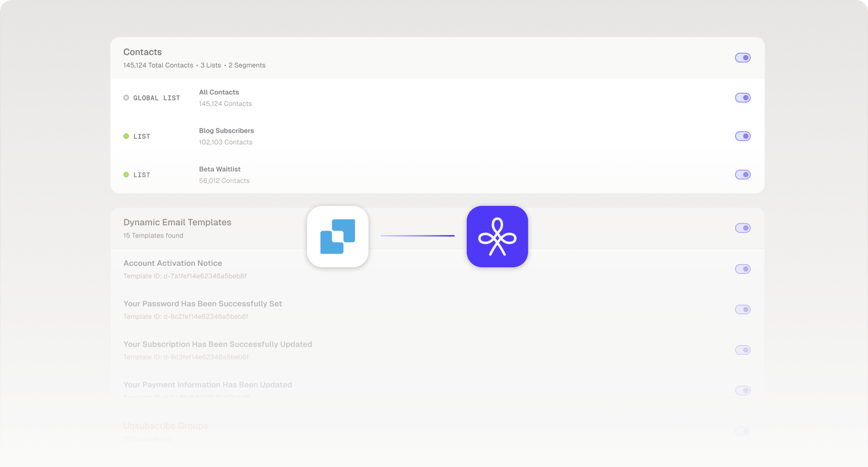Turn off Beta Waitlist toggle
This screenshot has height=467, width=868.
coord(743,175)
